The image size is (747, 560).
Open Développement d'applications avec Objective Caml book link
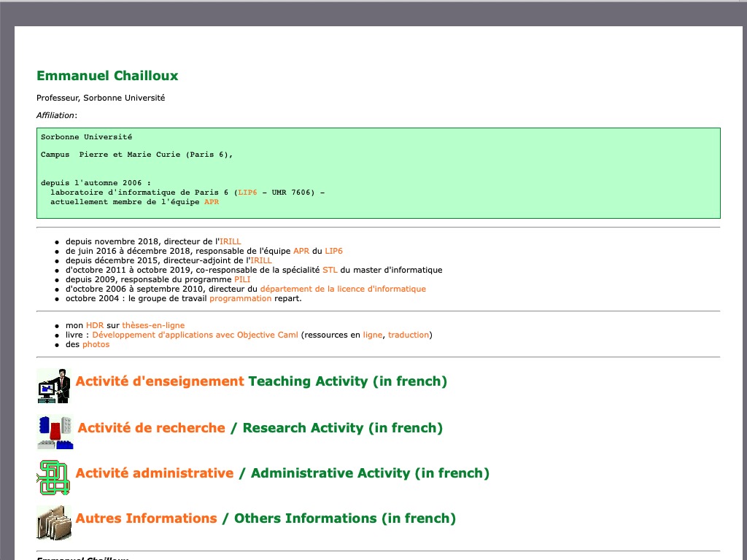195,335
